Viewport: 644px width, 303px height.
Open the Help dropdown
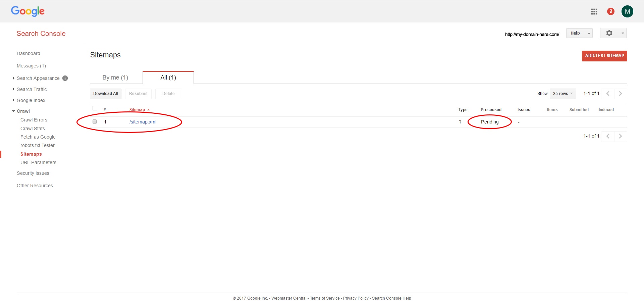tap(579, 33)
